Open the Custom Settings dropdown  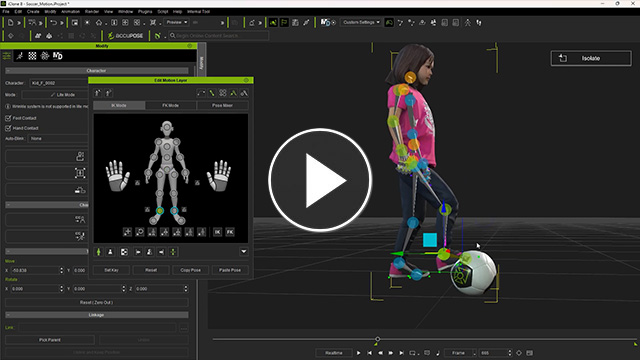pos(361,22)
